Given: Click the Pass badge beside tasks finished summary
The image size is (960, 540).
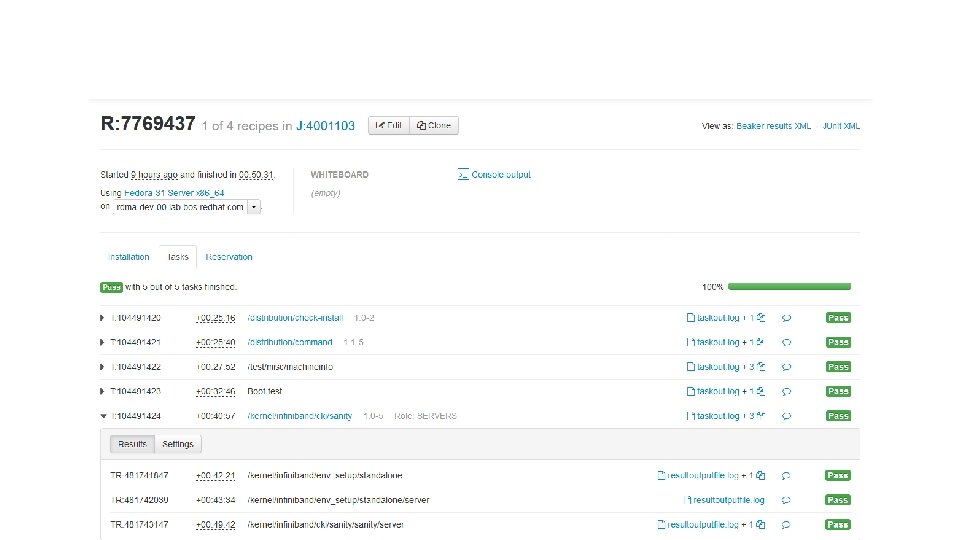Looking at the screenshot, I should click(x=111, y=287).
